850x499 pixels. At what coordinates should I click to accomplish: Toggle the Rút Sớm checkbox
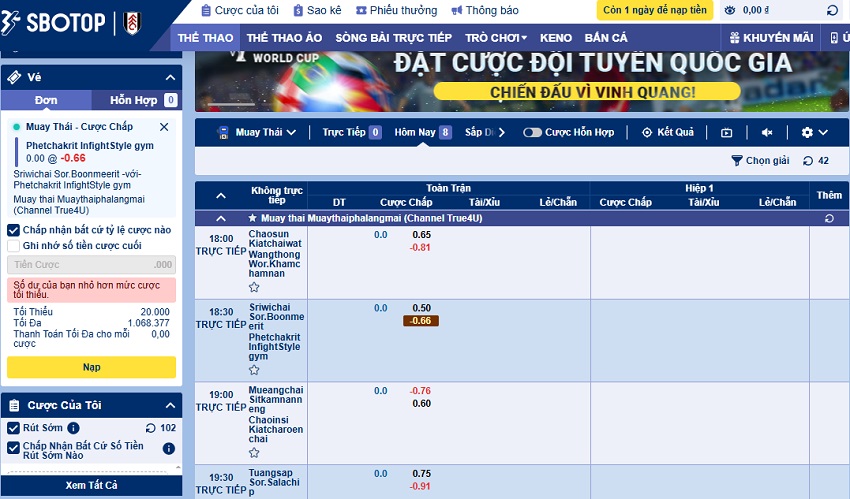click(x=13, y=428)
